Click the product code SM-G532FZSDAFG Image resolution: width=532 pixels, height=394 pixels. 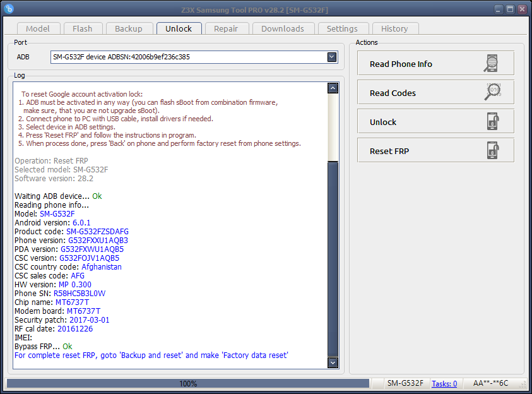[x=97, y=232]
